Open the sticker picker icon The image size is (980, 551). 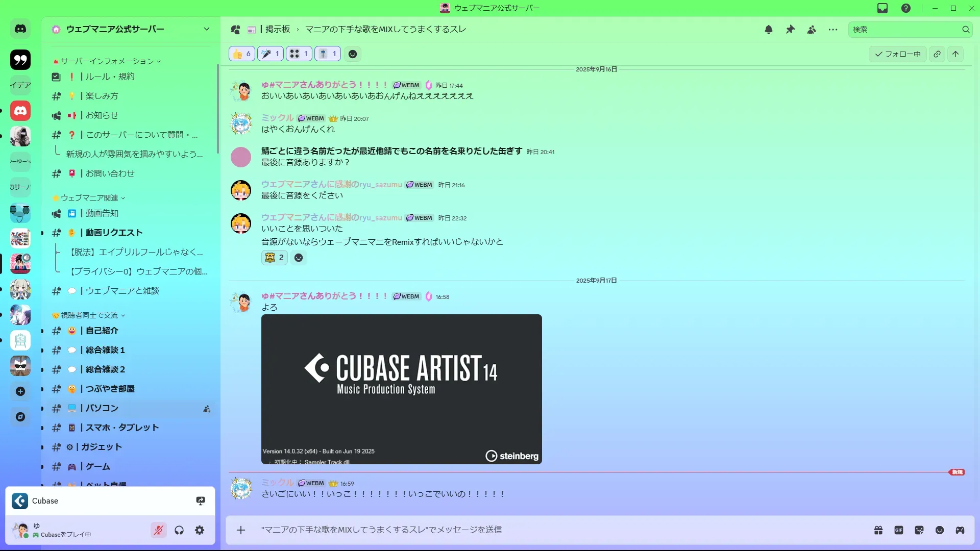click(x=919, y=530)
